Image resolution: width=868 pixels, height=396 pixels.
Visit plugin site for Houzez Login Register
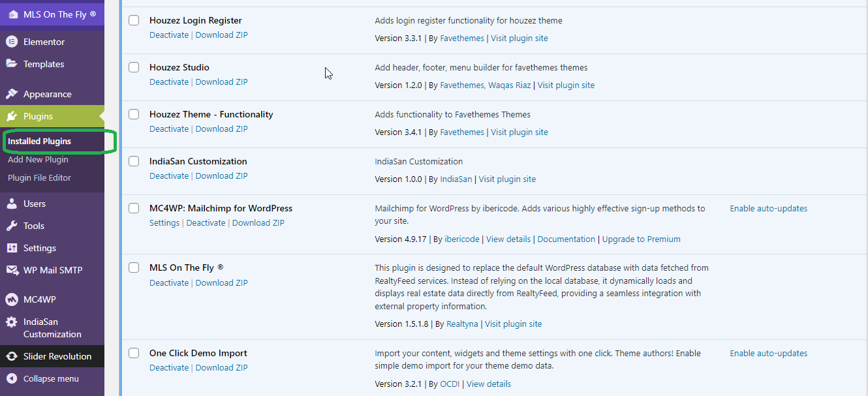point(519,38)
